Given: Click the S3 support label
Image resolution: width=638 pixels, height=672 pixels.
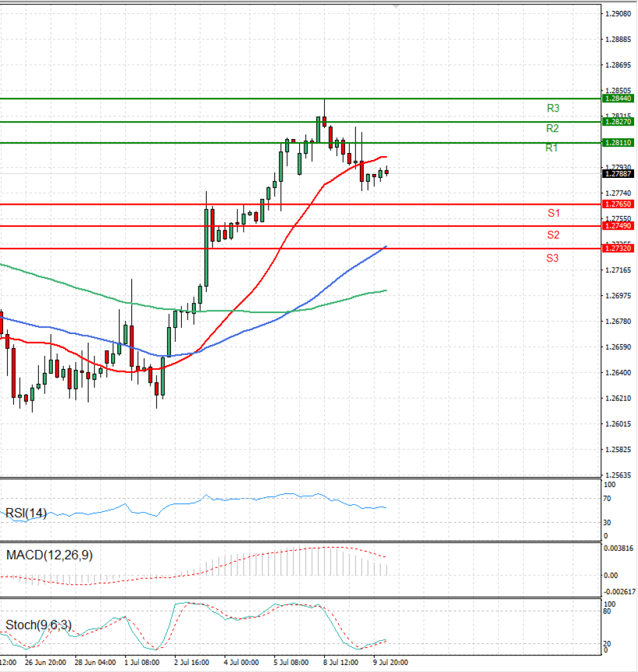Looking at the screenshot, I should click(553, 258).
